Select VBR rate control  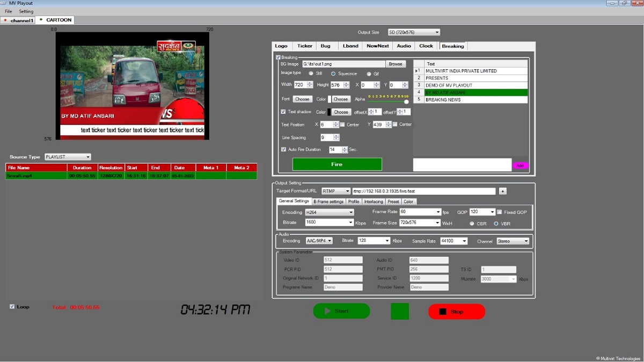coord(496,223)
